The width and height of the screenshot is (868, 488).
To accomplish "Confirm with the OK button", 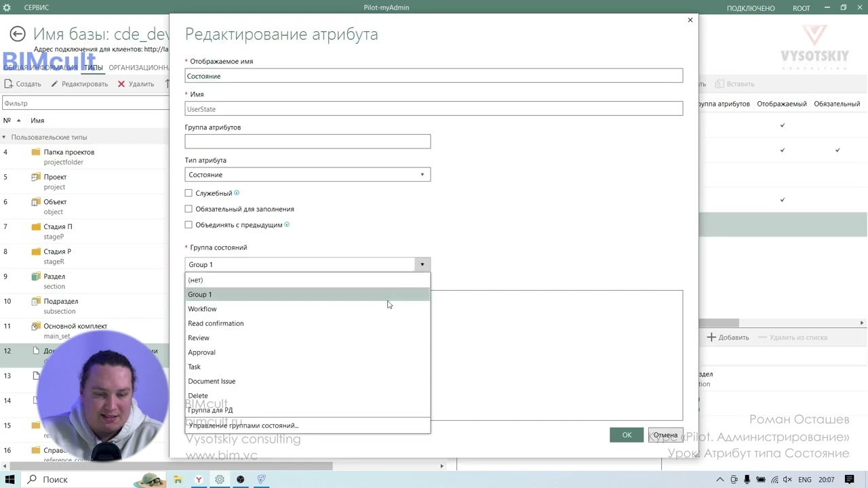I will pos(627,435).
